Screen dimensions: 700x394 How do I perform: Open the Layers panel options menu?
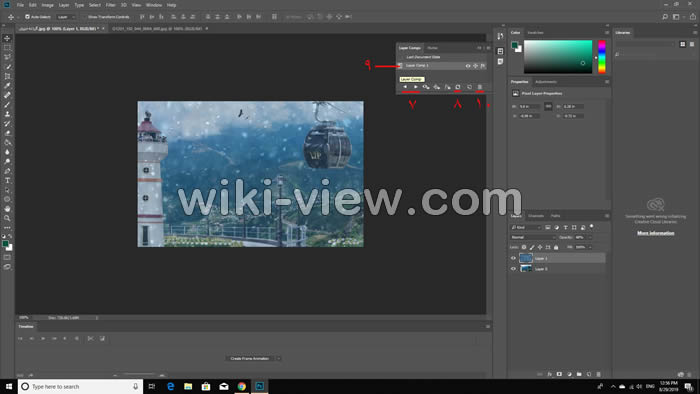607,216
